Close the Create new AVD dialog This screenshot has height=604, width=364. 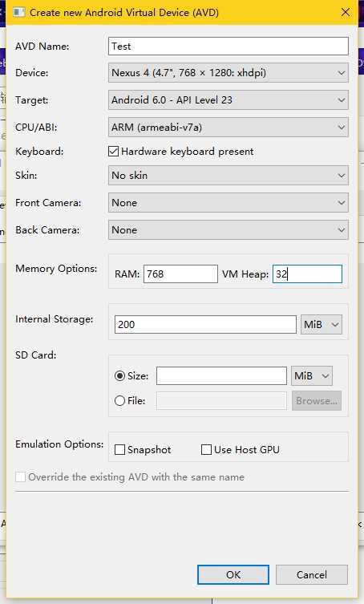click(x=346, y=12)
